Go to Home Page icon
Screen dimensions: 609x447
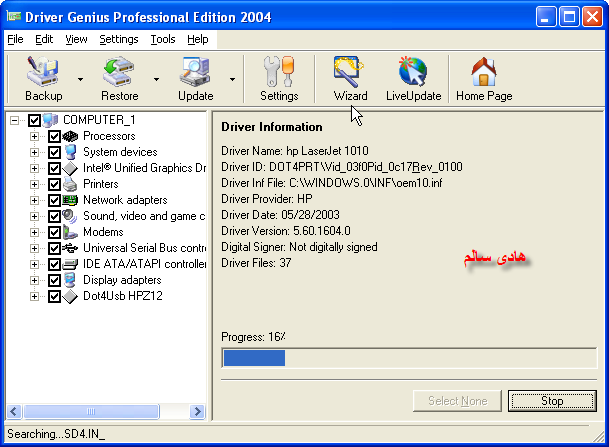click(484, 73)
